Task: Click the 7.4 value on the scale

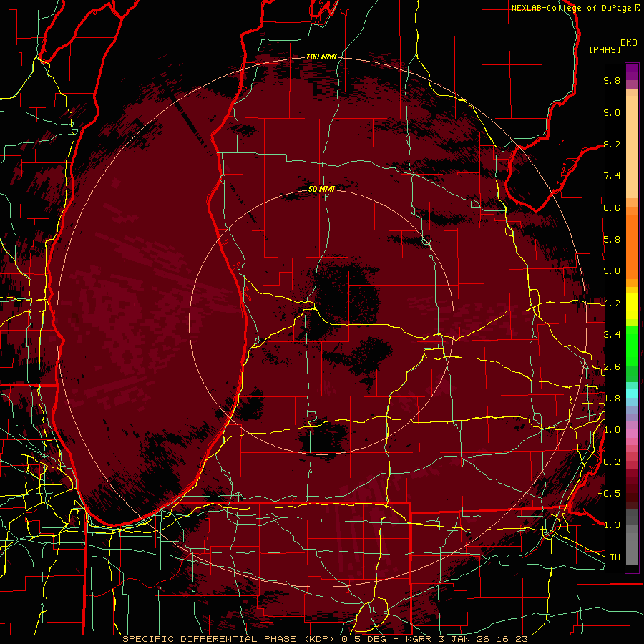Action: point(612,176)
